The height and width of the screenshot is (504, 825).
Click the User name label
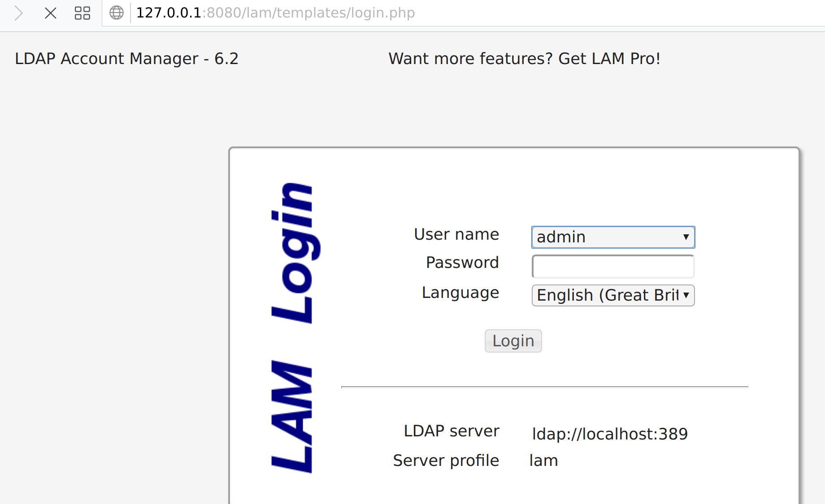click(456, 234)
